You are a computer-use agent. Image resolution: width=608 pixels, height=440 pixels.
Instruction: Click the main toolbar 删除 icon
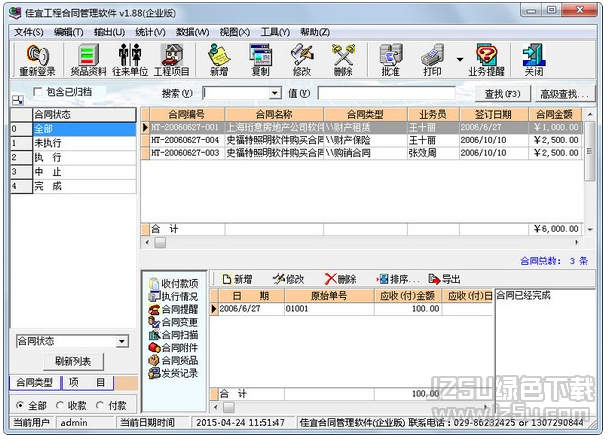(343, 60)
